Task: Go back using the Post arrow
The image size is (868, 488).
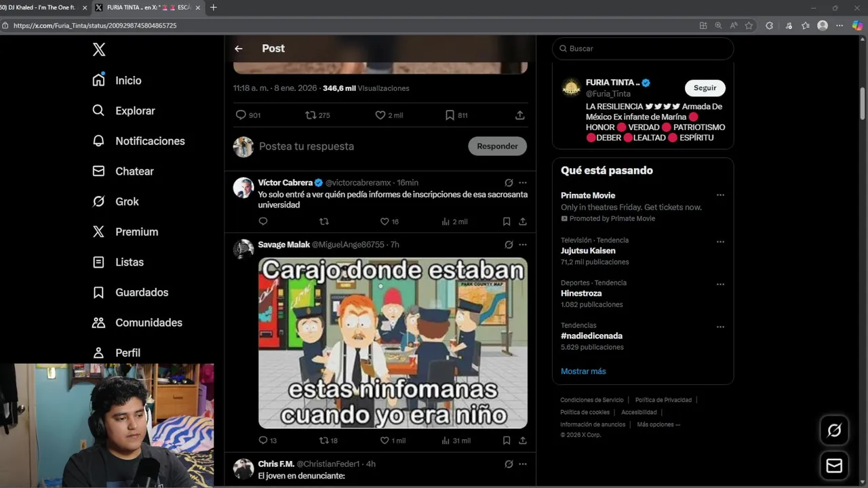Action: [x=238, y=49]
